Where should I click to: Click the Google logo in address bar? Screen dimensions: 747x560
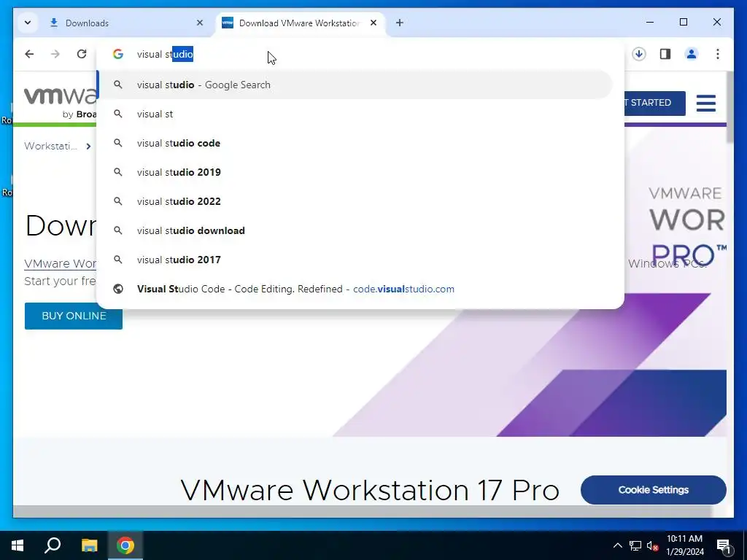pos(118,54)
